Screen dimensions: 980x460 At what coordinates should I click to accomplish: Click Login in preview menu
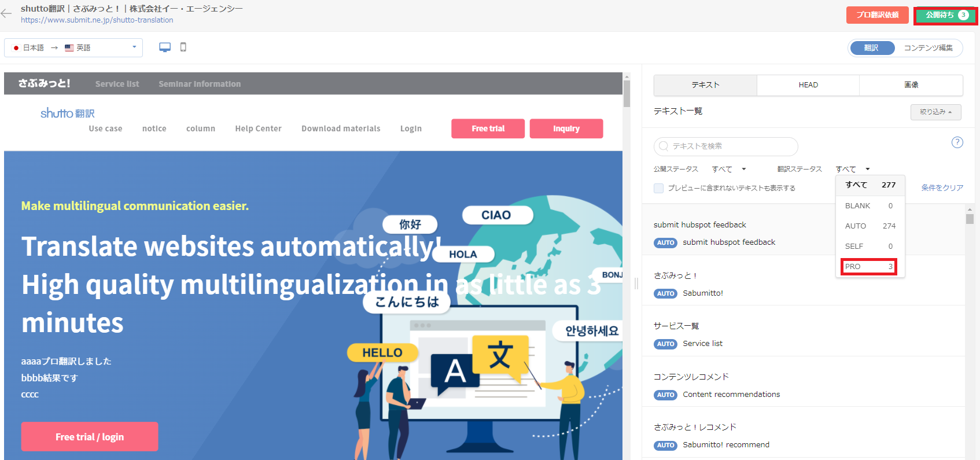coord(411,128)
